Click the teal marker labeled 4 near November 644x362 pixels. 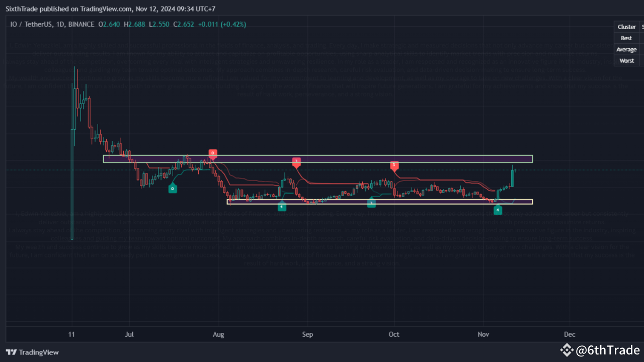click(x=498, y=210)
